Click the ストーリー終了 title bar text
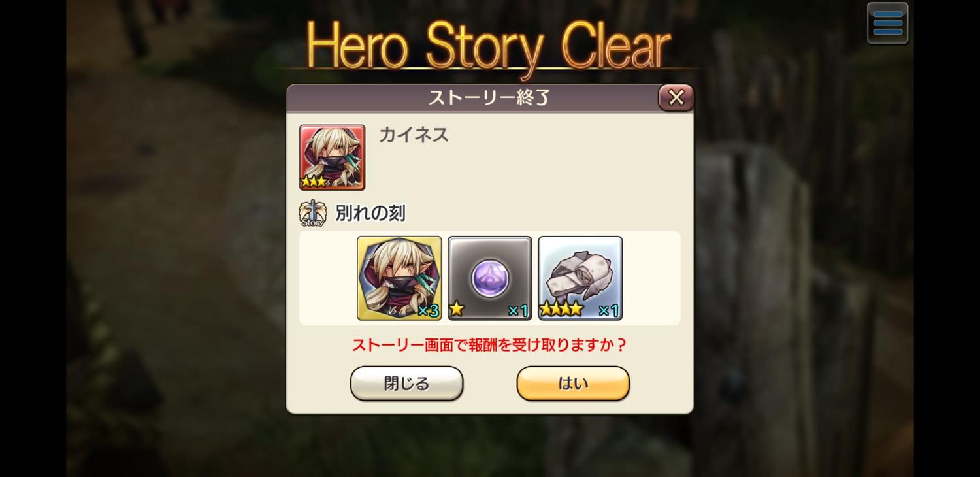This screenshot has width=980, height=477. (x=489, y=98)
